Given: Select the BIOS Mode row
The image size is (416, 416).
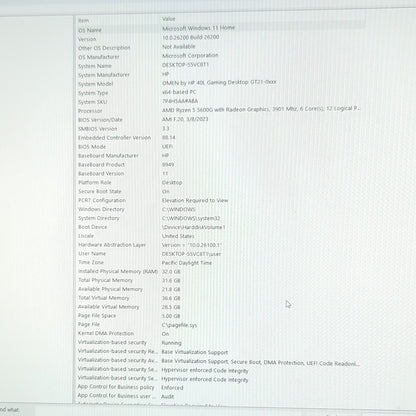Looking at the screenshot, I should tap(220, 146).
